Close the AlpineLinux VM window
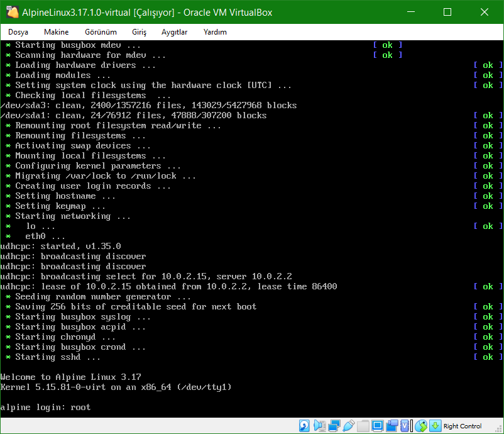This screenshot has height=434, width=504. (x=485, y=12)
